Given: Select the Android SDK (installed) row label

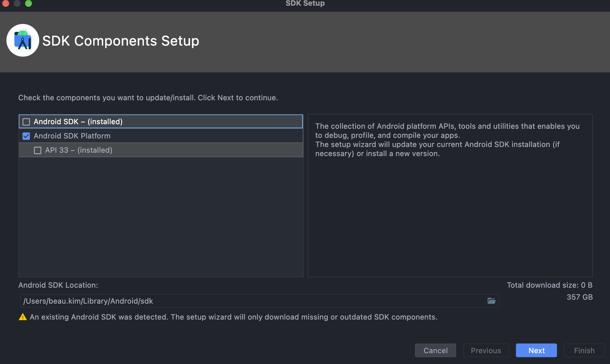Looking at the screenshot, I should pos(78,122).
